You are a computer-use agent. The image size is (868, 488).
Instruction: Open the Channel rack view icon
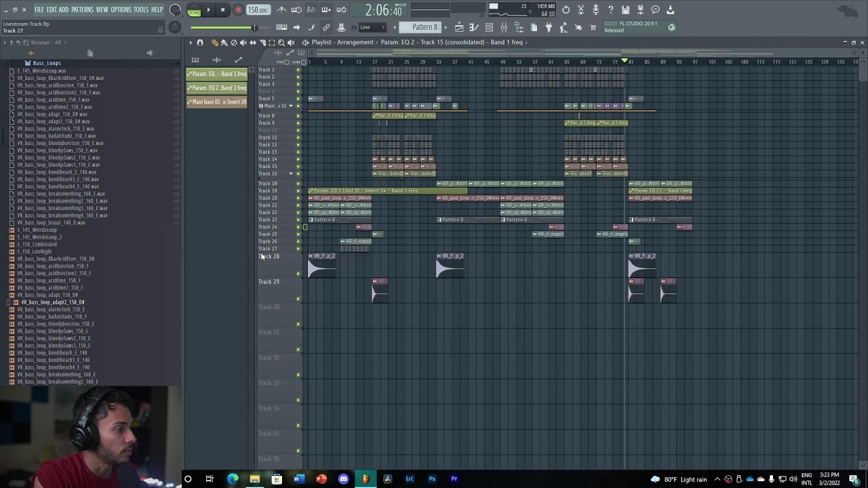[x=489, y=27]
